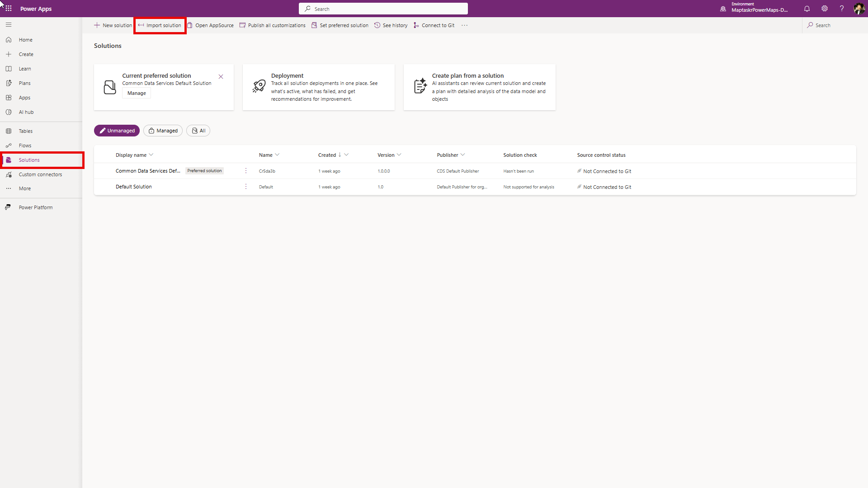Viewport: 868px width, 488px height.
Task: Open Custom connectors
Action: click(40, 174)
